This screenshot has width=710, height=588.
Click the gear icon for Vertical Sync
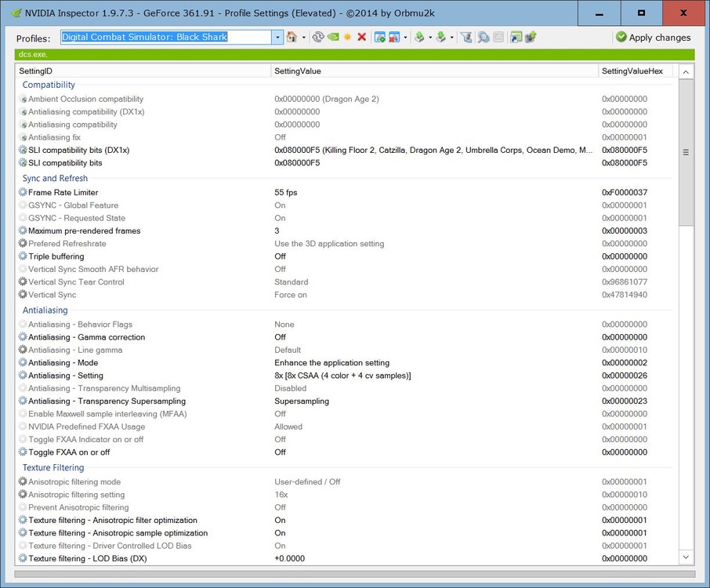23,294
